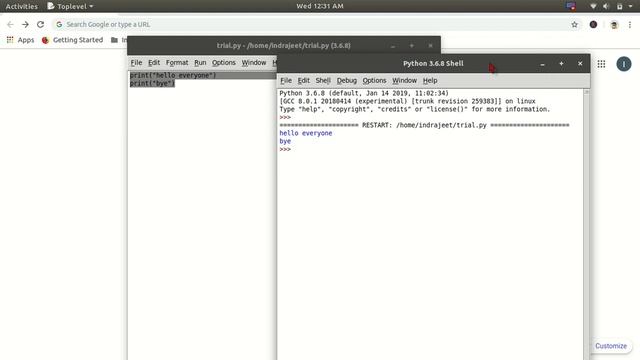Click the Python 3.6.8 Shell title bar
This screenshot has width=640, height=360.
tap(433, 64)
